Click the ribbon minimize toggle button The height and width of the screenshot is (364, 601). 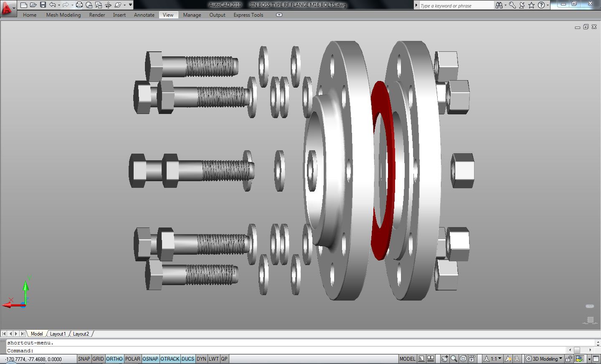click(279, 15)
